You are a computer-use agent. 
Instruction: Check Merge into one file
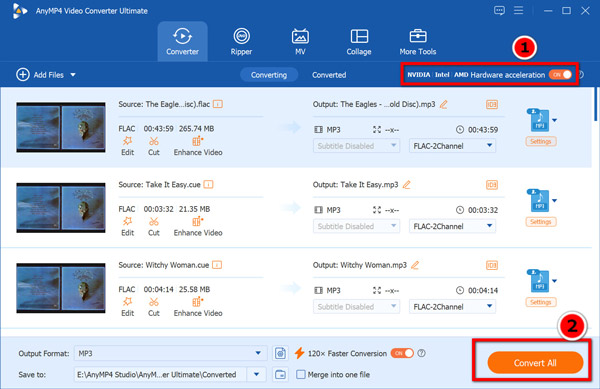(301, 374)
